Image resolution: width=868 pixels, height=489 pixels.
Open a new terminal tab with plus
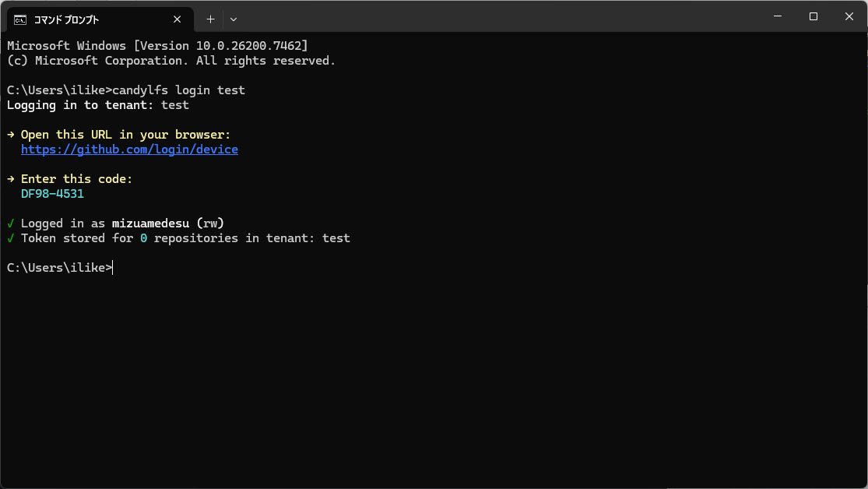[x=210, y=19]
